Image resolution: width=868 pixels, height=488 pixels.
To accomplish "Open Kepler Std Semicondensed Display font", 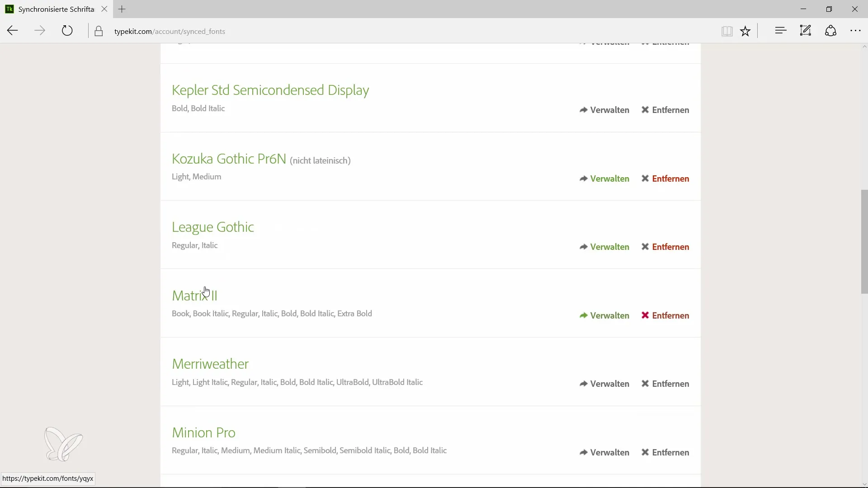I will pos(270,90).
